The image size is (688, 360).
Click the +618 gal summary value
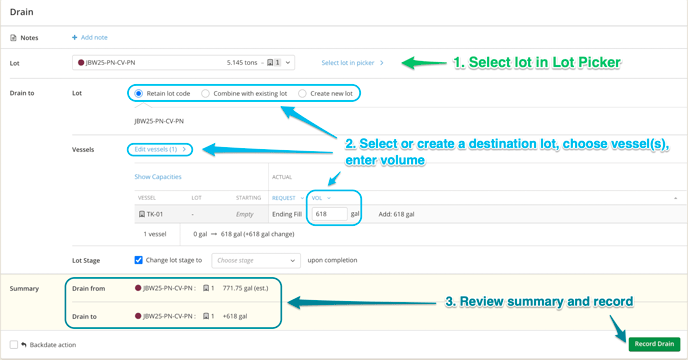235,316
